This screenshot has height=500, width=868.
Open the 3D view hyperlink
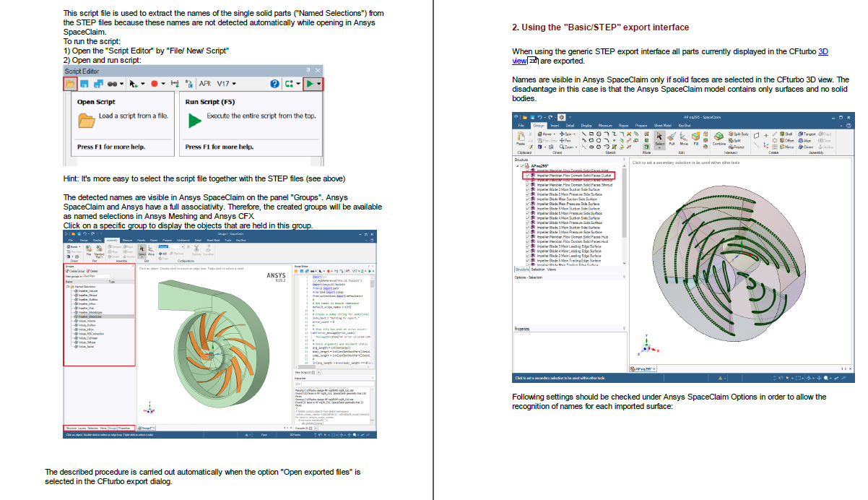823,51
